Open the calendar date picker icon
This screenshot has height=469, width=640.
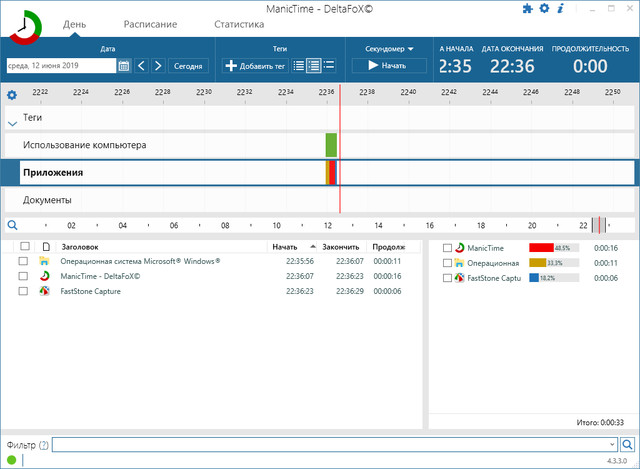pos(124,66)
